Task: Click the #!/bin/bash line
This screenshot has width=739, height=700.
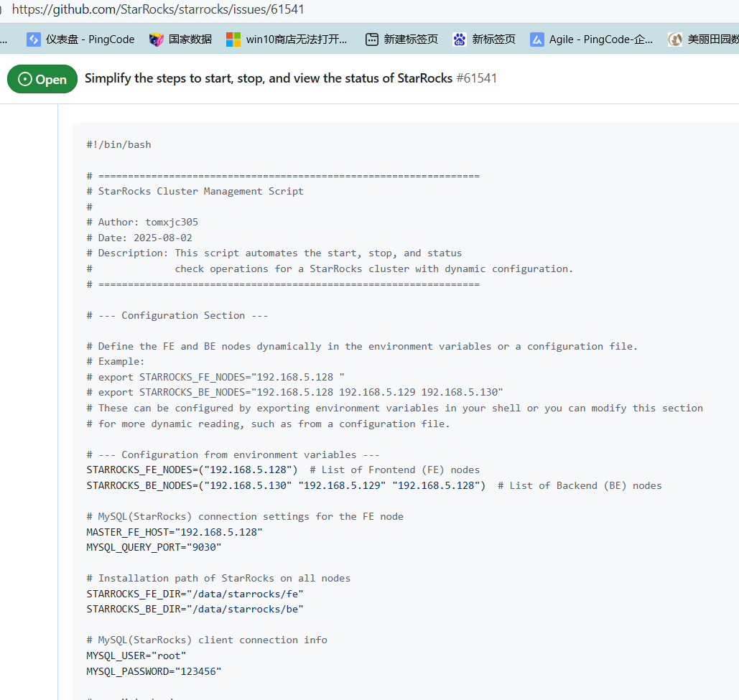Action: point(118,144)
